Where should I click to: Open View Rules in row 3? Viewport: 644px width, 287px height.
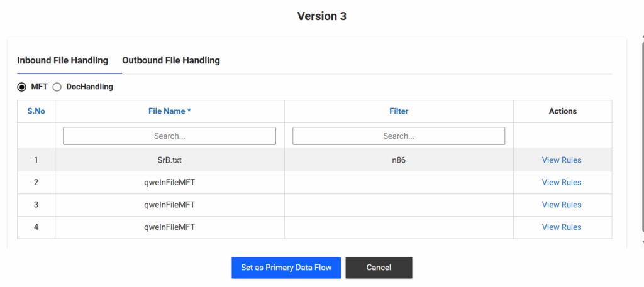pyautogui.click(x=562, y=205)
